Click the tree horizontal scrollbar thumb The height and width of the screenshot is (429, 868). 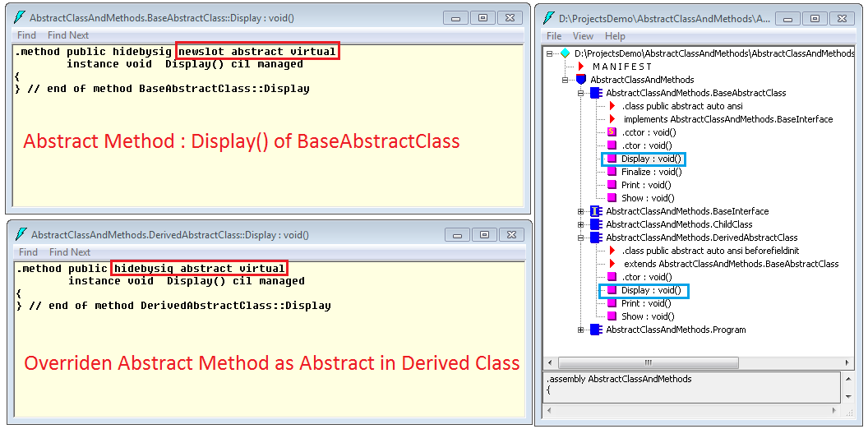pyautogui.click(x=650, y=363)
